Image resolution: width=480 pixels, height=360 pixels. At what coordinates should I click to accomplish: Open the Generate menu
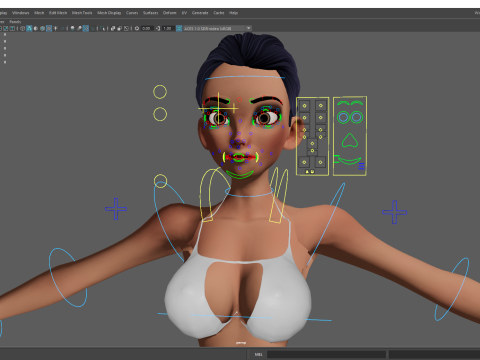[x=200, y=13]
